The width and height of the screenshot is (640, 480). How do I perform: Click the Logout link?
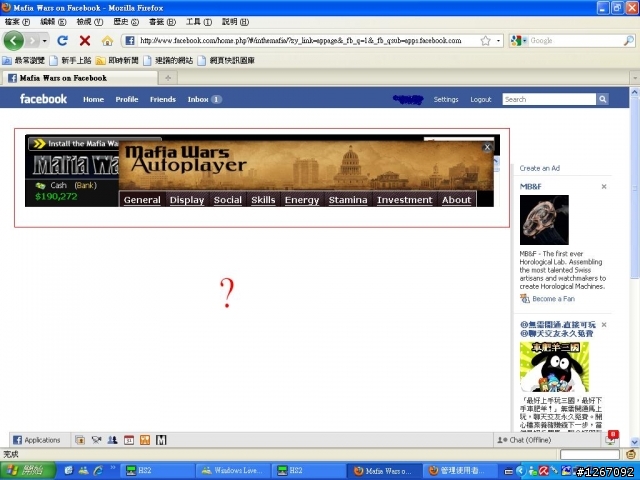pyautogui.click(x=480, y=99)
